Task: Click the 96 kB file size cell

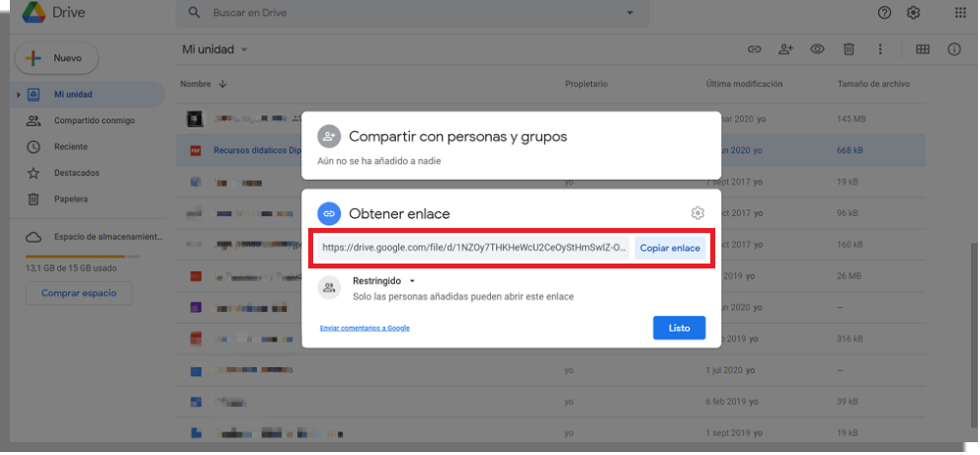Action: tap(849, 213)
